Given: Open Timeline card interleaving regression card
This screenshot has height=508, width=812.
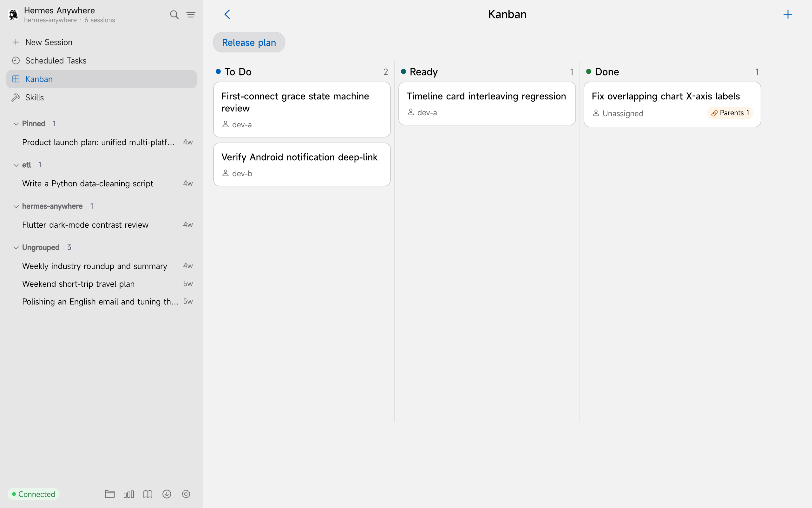Looking at the screenshot, I should coord(487,104).
